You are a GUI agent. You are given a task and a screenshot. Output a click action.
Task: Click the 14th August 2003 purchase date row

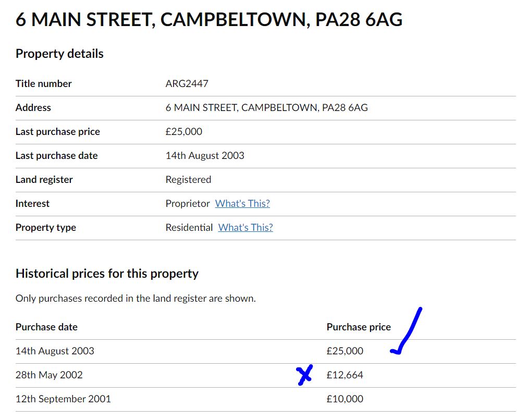click(x=266, y=351)
